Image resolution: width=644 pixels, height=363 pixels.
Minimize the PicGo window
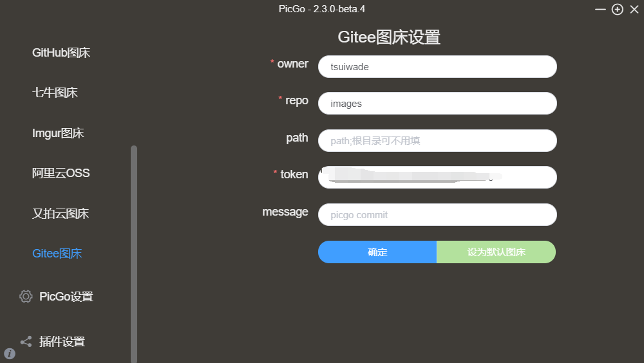[600, 9]
